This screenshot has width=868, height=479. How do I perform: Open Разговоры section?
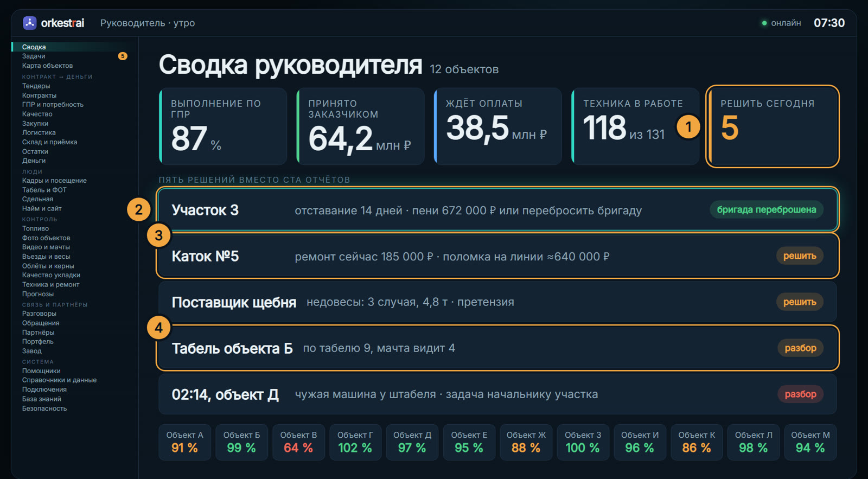point(39,314)
